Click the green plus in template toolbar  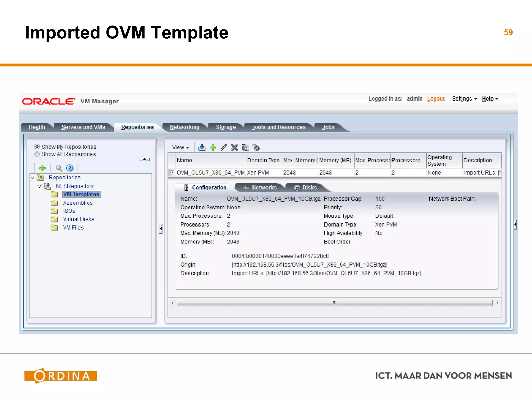pos(213,148)
